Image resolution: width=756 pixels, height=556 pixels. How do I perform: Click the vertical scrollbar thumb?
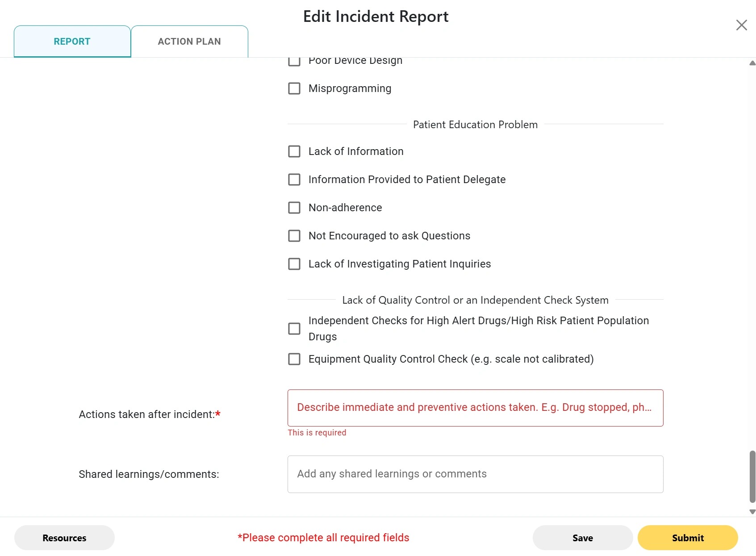[x=752, y=477]
